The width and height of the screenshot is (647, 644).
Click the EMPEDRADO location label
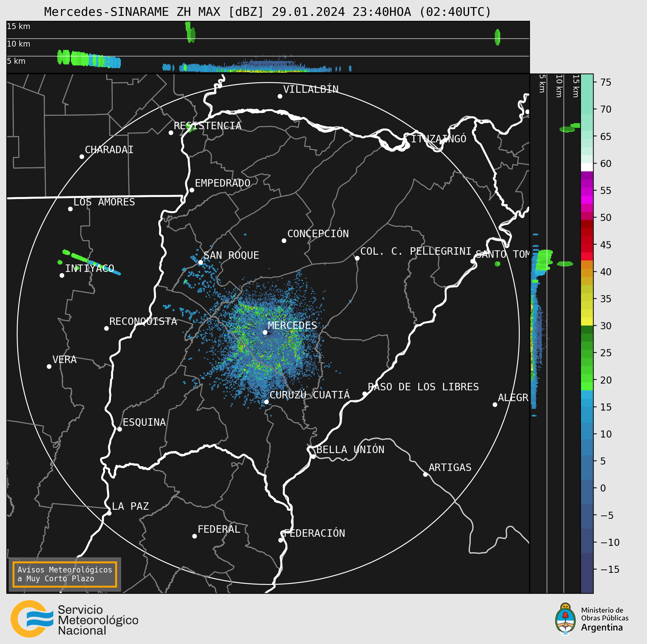pos(223,183)
